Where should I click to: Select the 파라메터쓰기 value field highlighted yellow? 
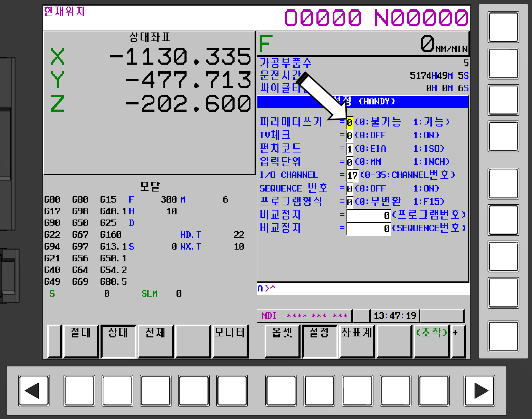[x=350, y=122]
